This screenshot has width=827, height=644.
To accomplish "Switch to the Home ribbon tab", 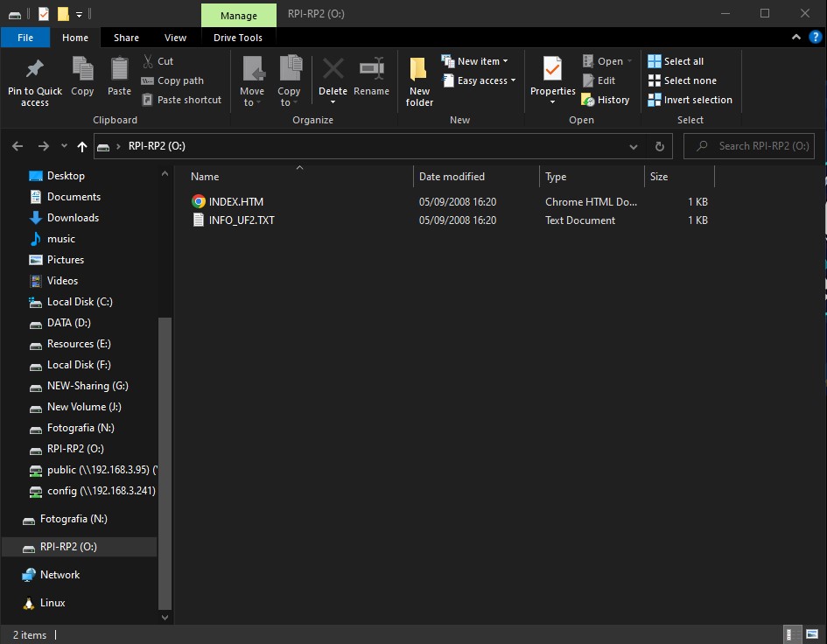I will pos(75,38).
